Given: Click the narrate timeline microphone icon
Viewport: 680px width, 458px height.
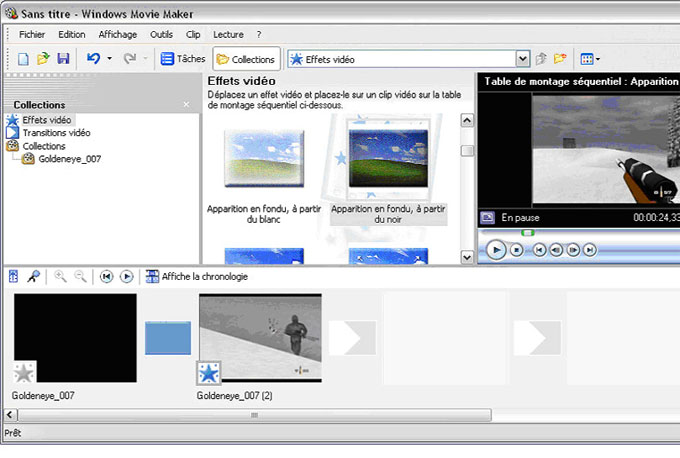Looking at the screenshot, I should click(33, 276).
